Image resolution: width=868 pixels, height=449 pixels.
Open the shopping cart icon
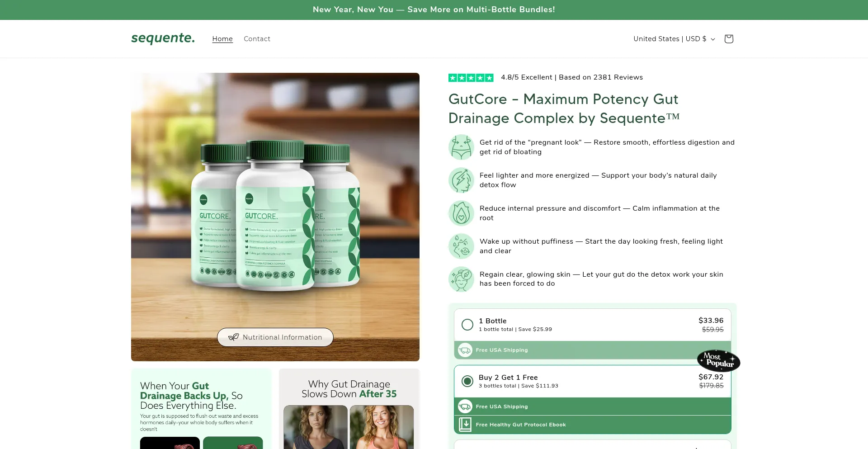[x=728, y=39]
